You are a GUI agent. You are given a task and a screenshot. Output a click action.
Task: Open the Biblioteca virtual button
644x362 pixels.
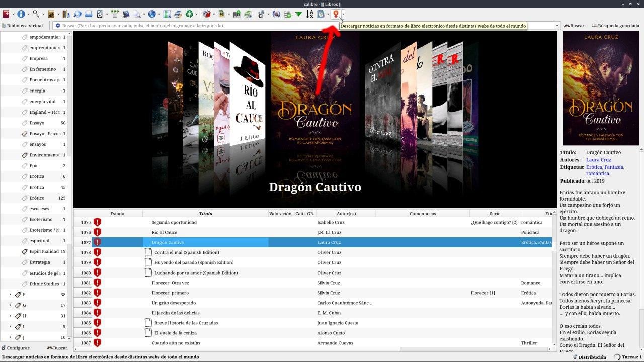pyautogui.click(x=22, y=26)
